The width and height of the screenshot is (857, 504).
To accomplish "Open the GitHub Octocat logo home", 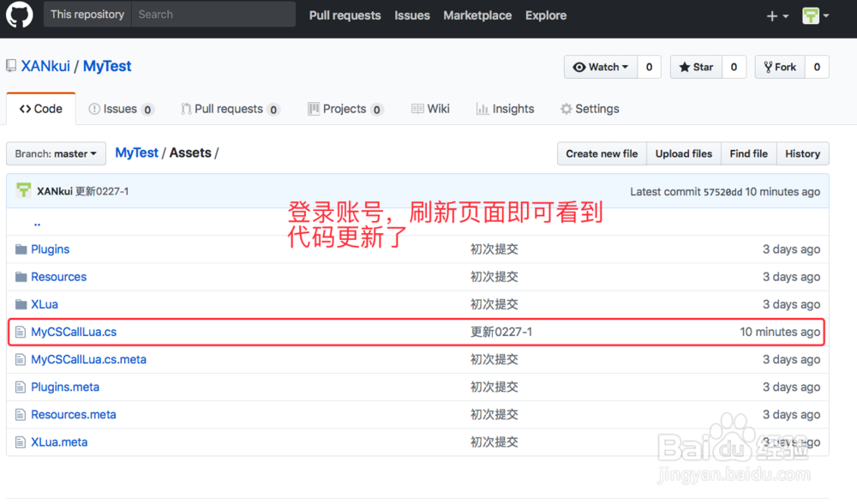I will (x=19, y=14).
